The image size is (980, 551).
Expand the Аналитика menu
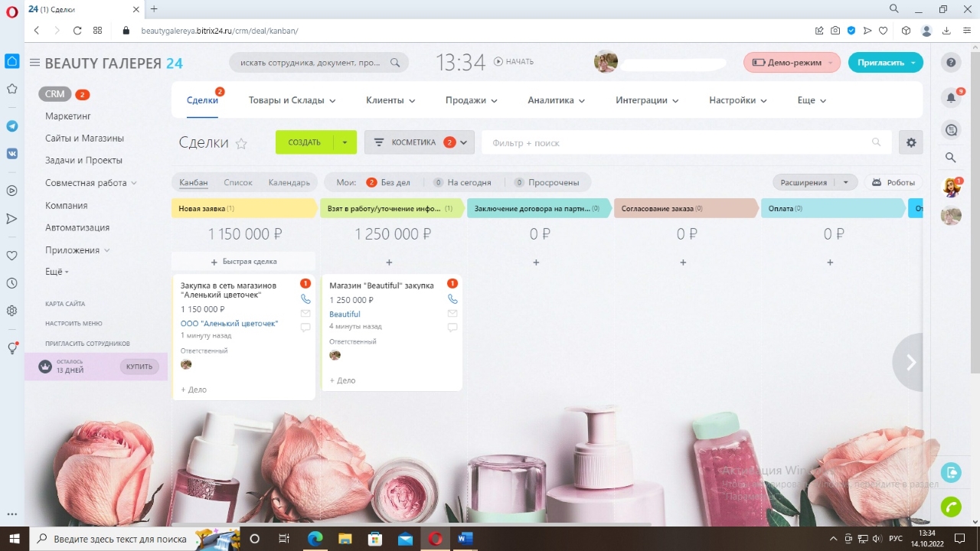[556, 100]
